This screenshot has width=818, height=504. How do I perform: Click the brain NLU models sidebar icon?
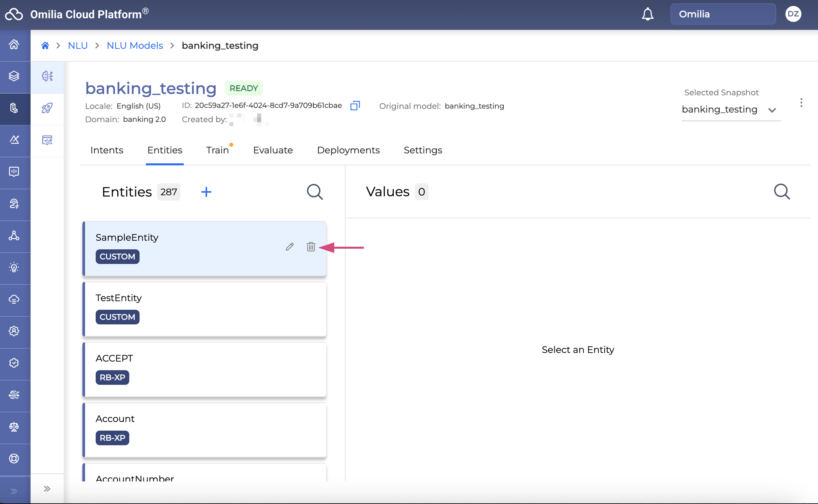pos(47,76)
